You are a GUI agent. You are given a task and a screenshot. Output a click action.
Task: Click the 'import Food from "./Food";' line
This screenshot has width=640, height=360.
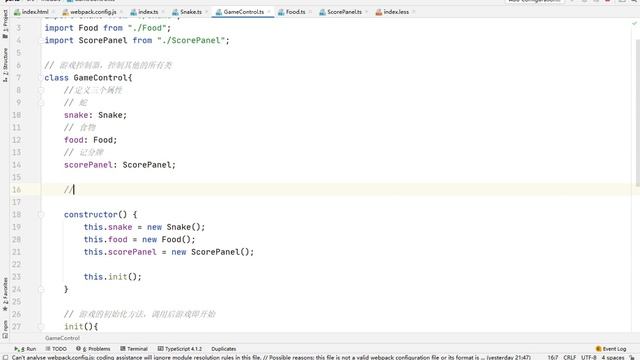(x=108, y=28)
